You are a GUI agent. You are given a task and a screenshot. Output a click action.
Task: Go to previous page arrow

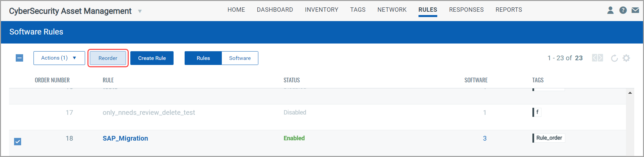(x=595, y=58)
